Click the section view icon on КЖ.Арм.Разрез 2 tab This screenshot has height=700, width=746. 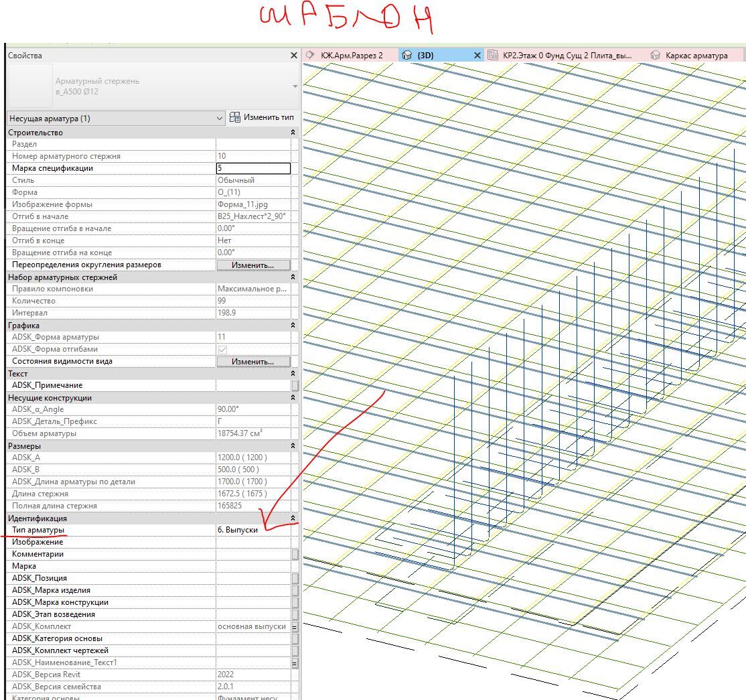point(310,55)
